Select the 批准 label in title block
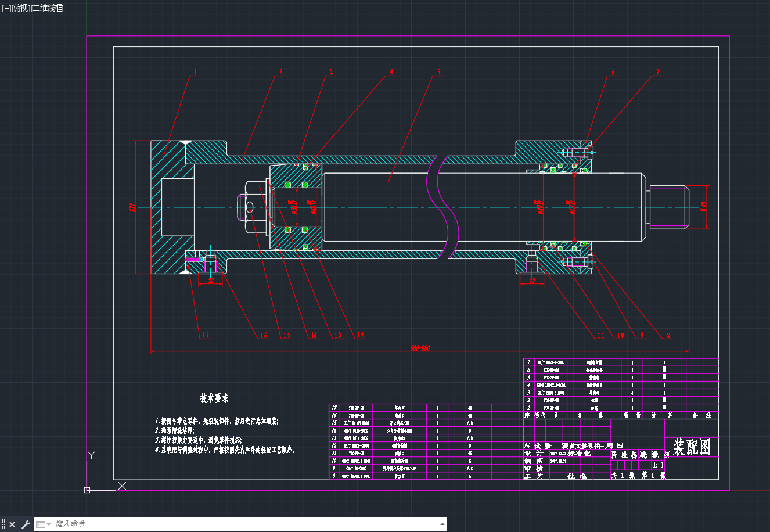770x532 pixels. (x=577, y=476)
